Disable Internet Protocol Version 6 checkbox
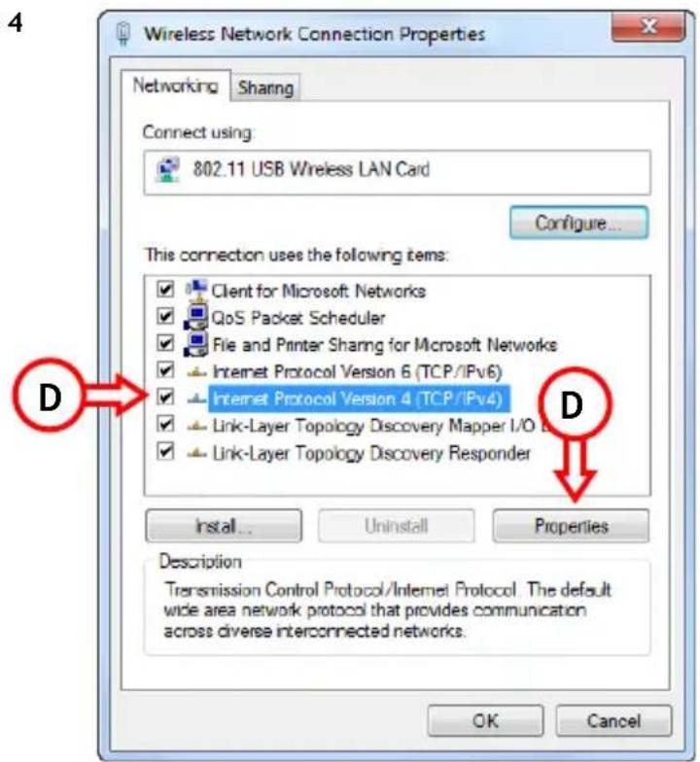 (165, 370)
